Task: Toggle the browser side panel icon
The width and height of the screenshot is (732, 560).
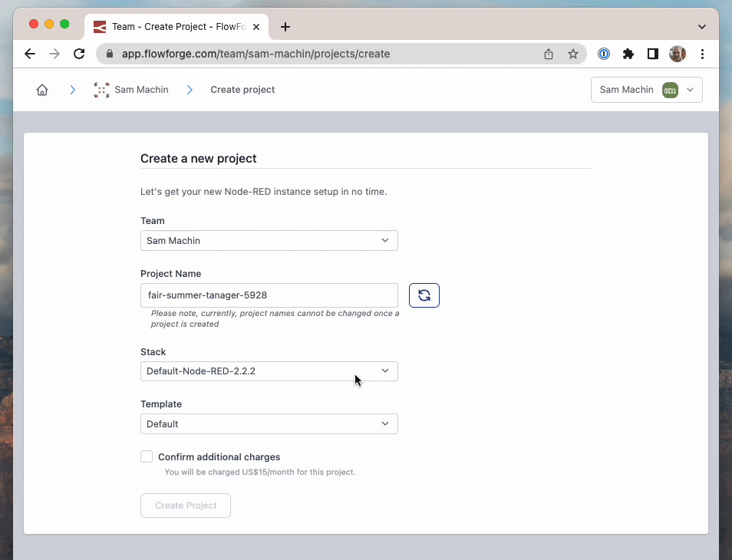Action: pos(652,54)
